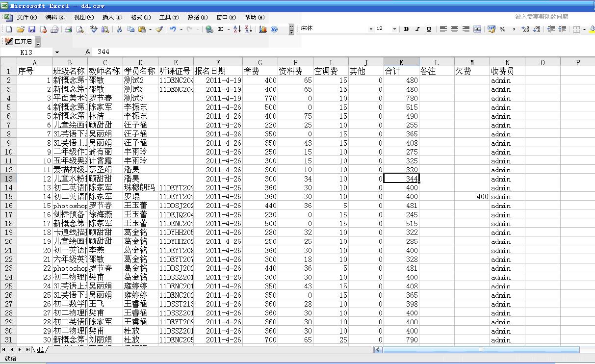Expand the Name Box dropdown arrow
The width and height of the screenshot is (595, 364).
click(57, 52)
